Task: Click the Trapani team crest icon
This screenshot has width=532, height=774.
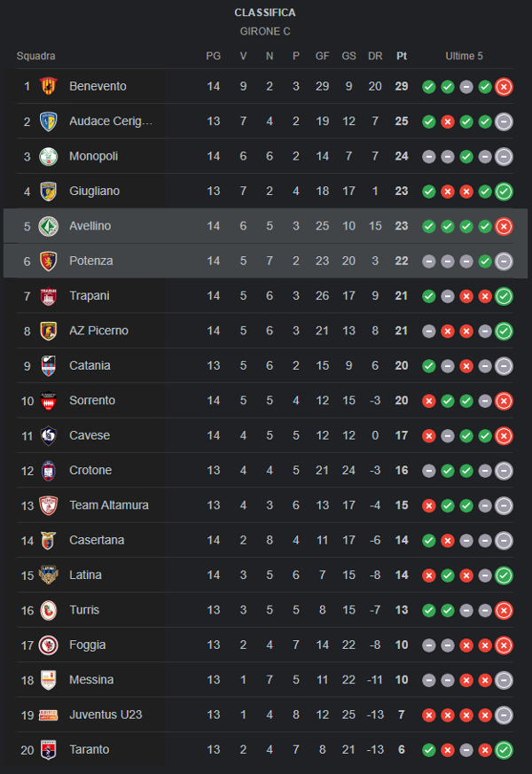Action: [x=48, y=296]
